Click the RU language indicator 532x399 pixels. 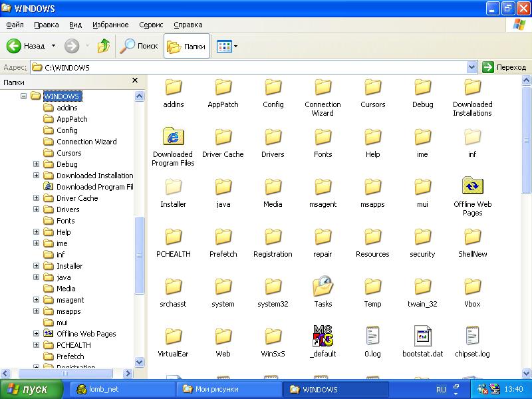441,389
